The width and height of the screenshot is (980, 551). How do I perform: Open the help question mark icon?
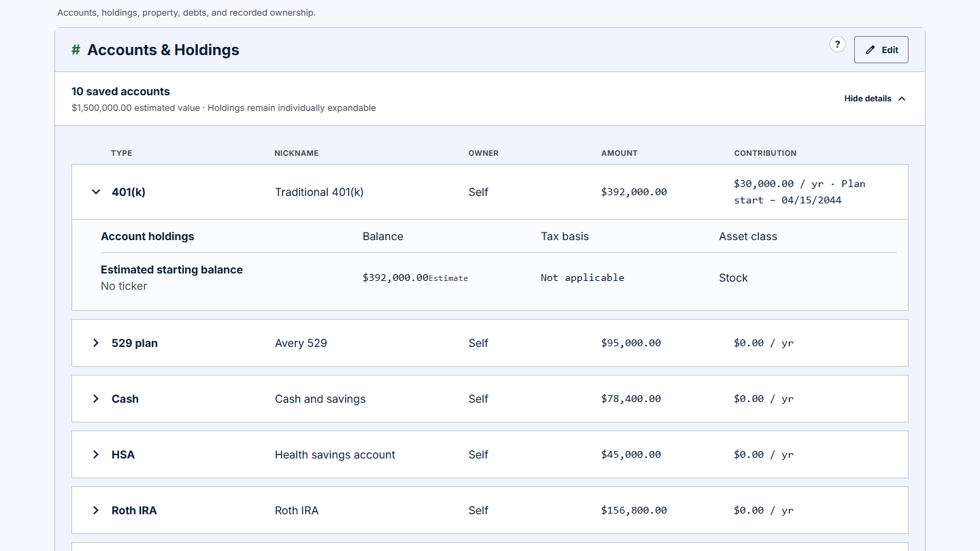click(x=838, y=44)
